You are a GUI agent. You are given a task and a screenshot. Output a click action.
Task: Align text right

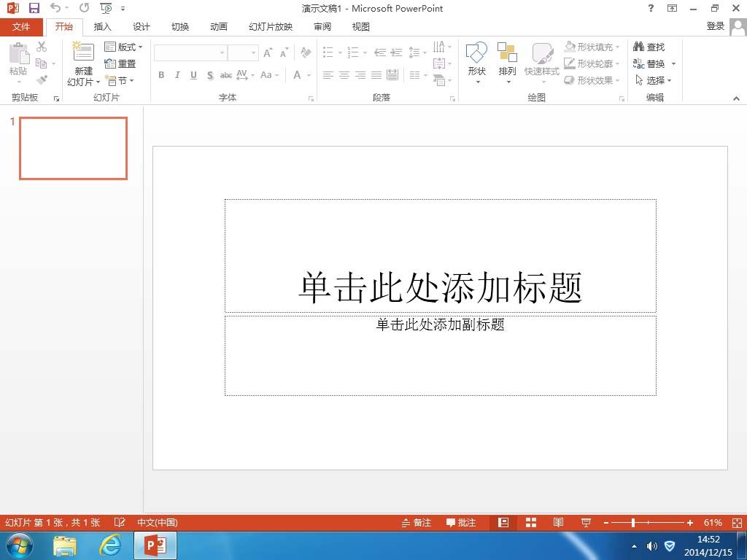click(360, 75)
